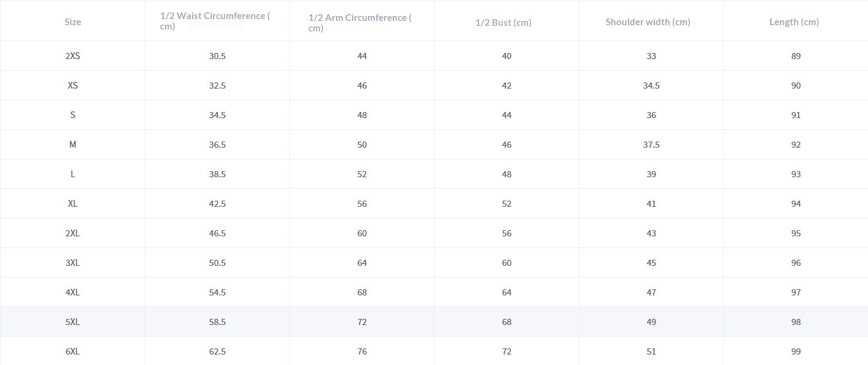Click the Shoulder width (cm) column header
This screenshot has width=868, height=365.
(x=648, y=22)
